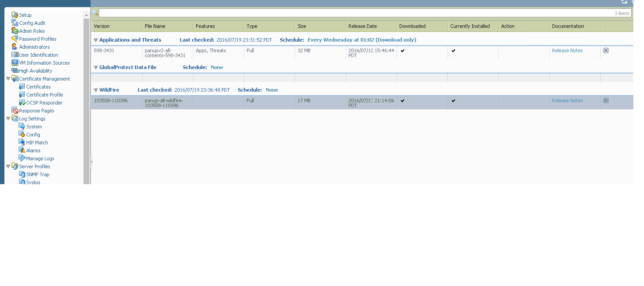Collapse the Applications and Threats section
The width and height of the screenshot is (644, 286).
click(96, 39)
